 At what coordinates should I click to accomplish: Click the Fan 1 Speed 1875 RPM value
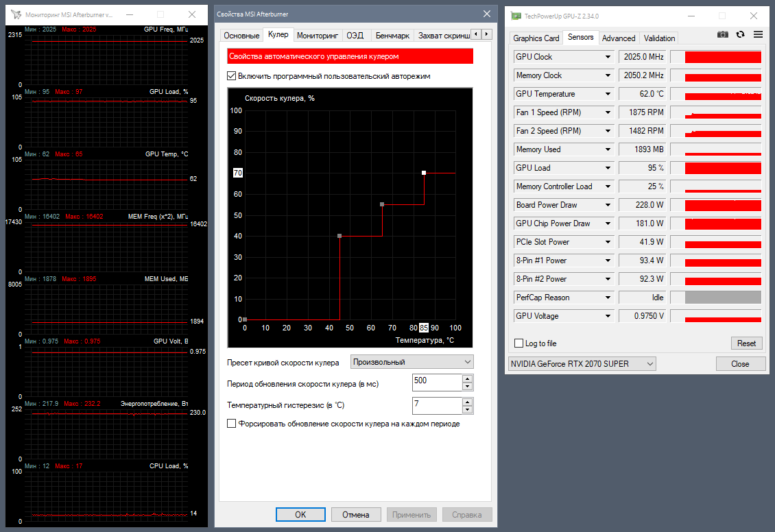point(642,112)
